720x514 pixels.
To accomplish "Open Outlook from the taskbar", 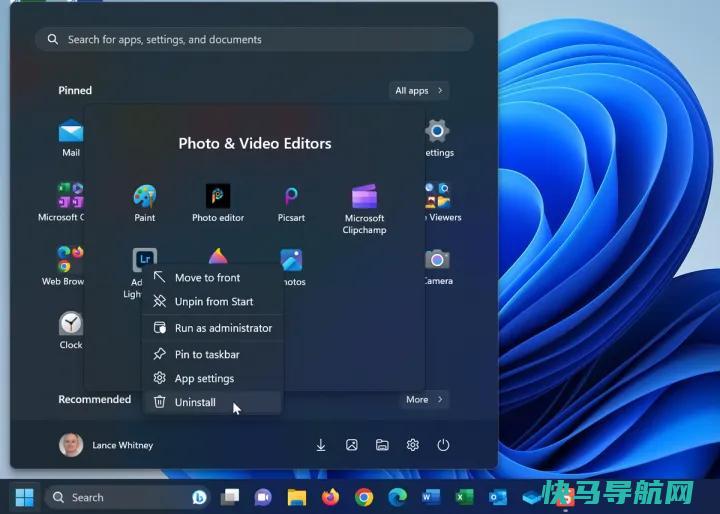I will 498,497.
